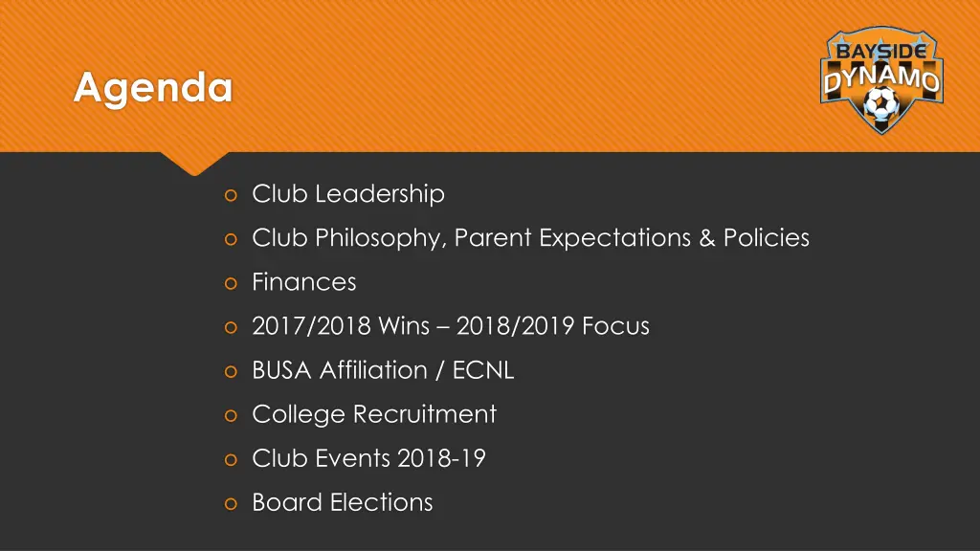Select the College Recruitment agenda item

374,414
